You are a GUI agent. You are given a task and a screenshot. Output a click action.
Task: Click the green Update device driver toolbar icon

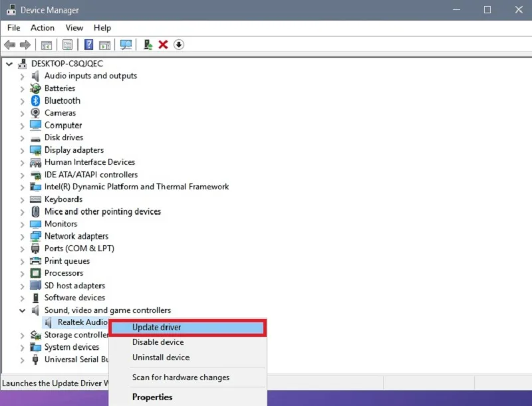pyautogui.click(x=148, y=45)
